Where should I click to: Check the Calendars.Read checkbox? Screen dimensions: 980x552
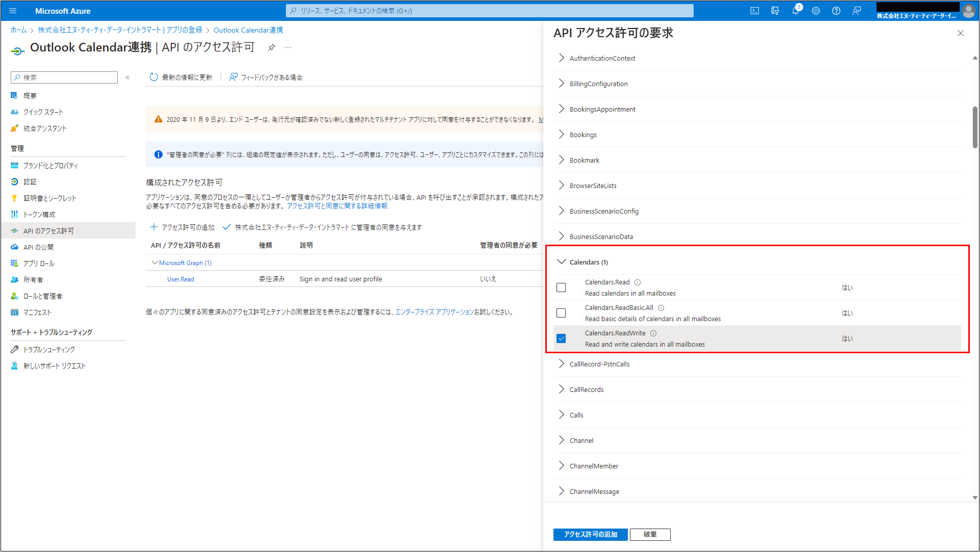561,287
